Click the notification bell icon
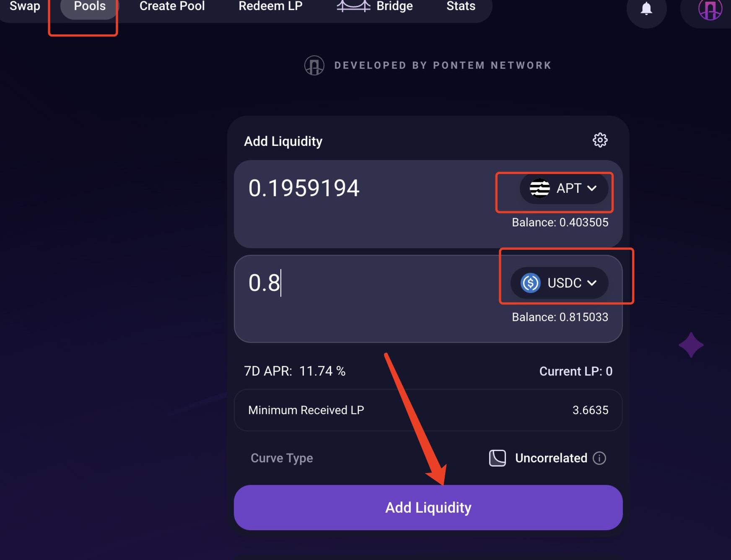 point(646,8)
